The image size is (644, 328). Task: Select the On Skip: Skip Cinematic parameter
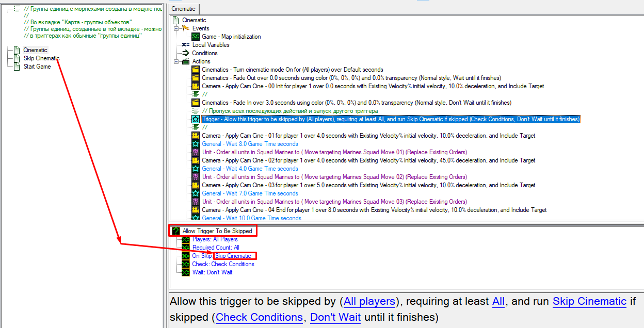pyautogui.click(x=222, y=256)
